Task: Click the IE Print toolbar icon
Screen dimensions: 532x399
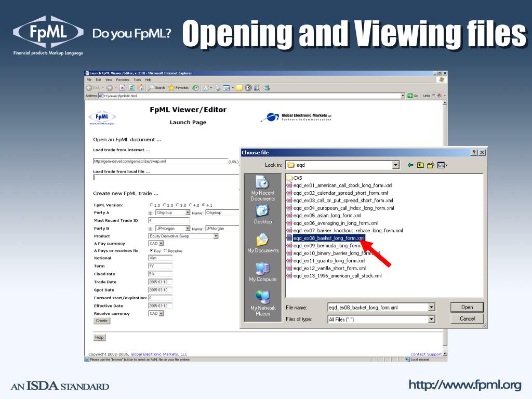Action: tap(217, 88)
